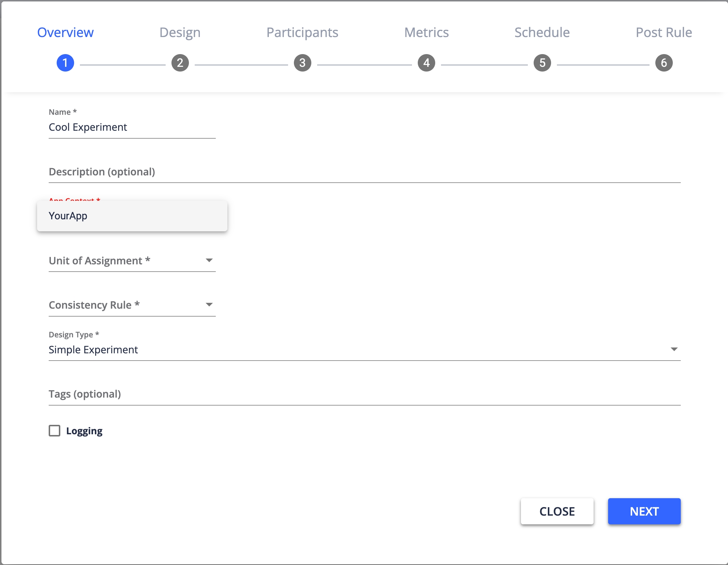728x565 pixels.
Task: Select YourApp from App Context list
Action: click(x=132, y=216)
